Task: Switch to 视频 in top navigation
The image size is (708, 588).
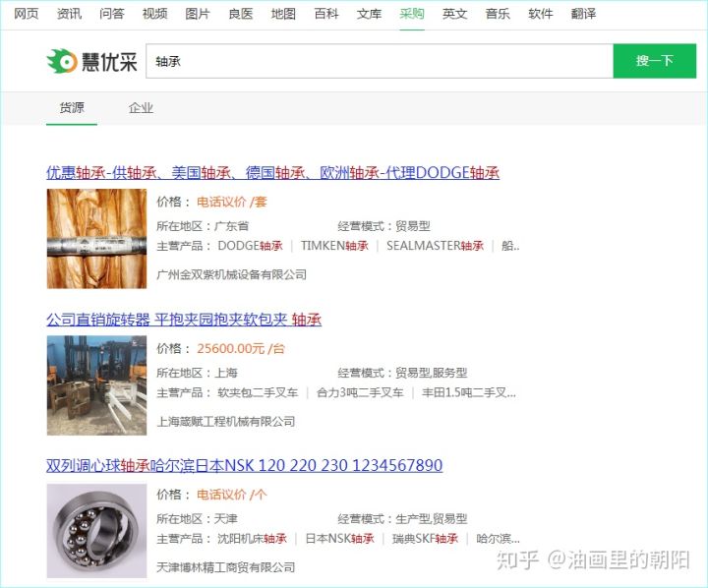Action: click(155, 14)
